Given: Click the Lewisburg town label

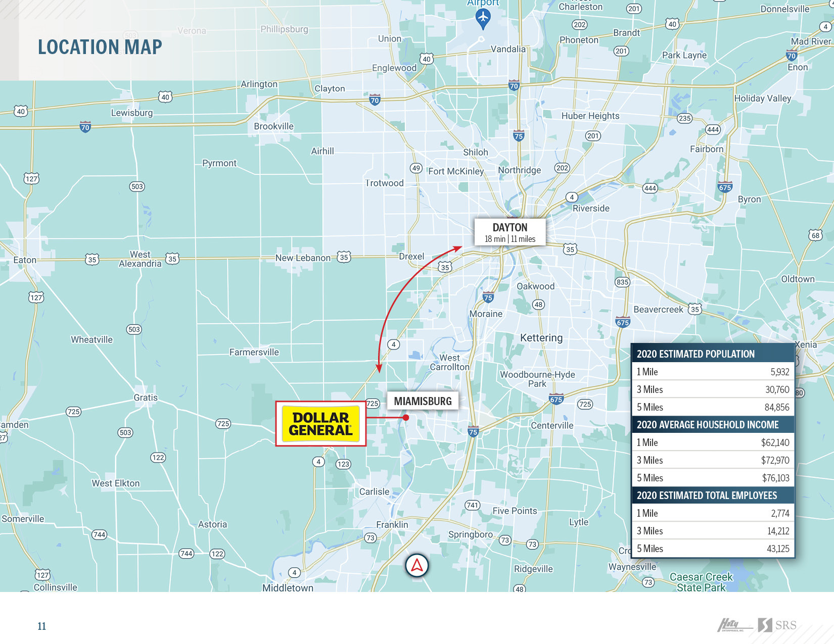Looking at the screenshot, I should tap(132, 113).
